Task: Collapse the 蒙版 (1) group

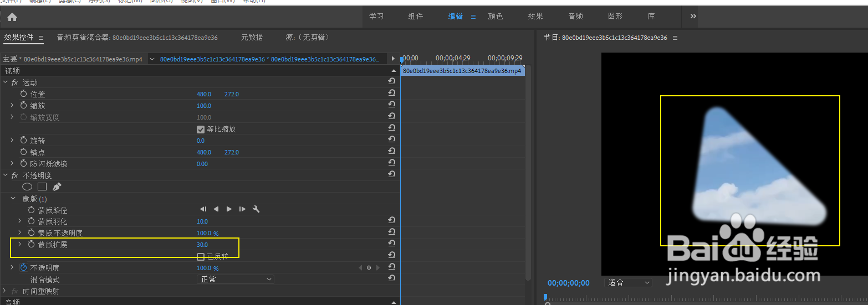Action: [13, 198]
